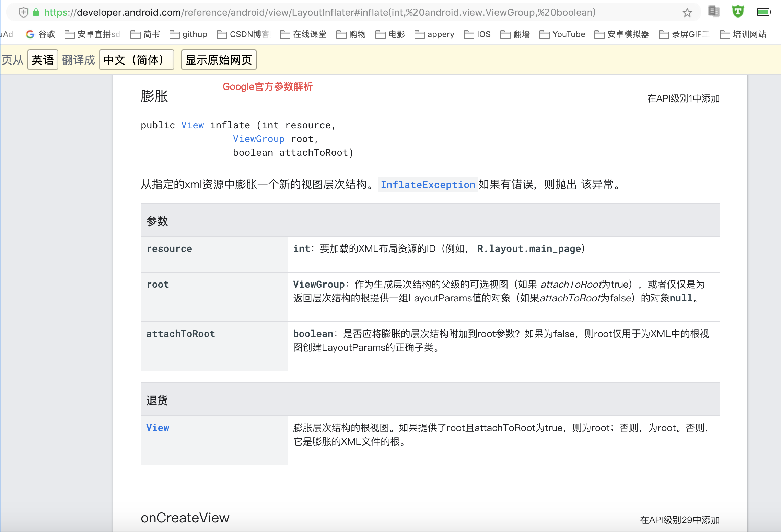Click the View link in returns table
The image size is (781, 532).
158,428
